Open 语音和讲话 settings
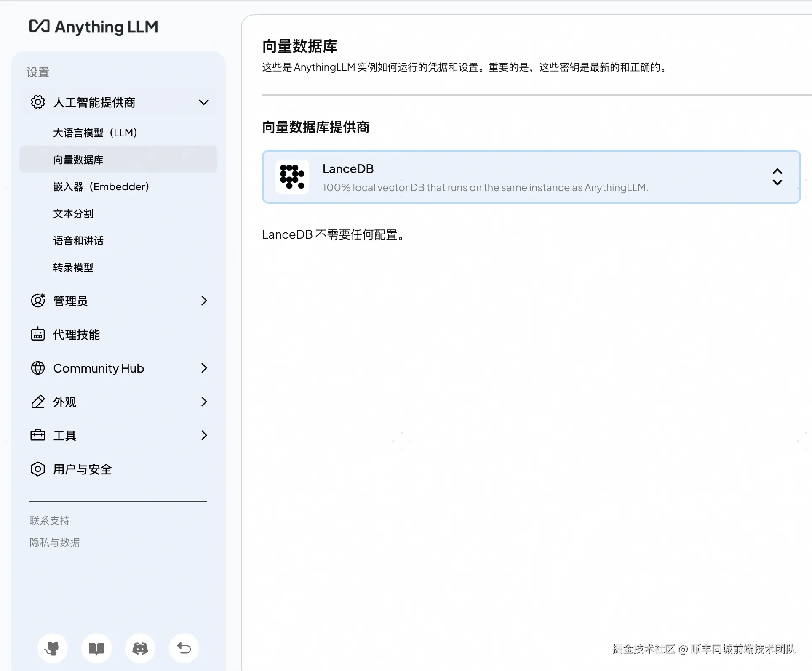This screenshot has width=812, height=671. point(118,240)
